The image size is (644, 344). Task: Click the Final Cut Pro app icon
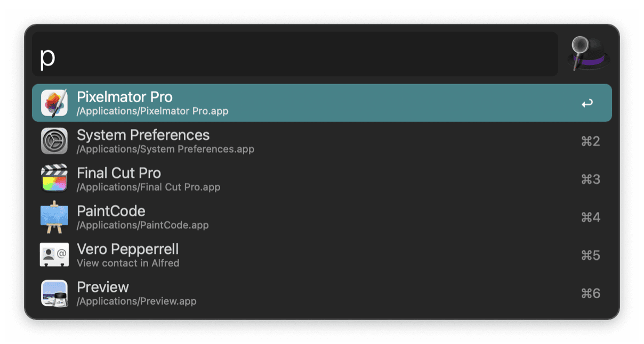click(x=53, y=179)
